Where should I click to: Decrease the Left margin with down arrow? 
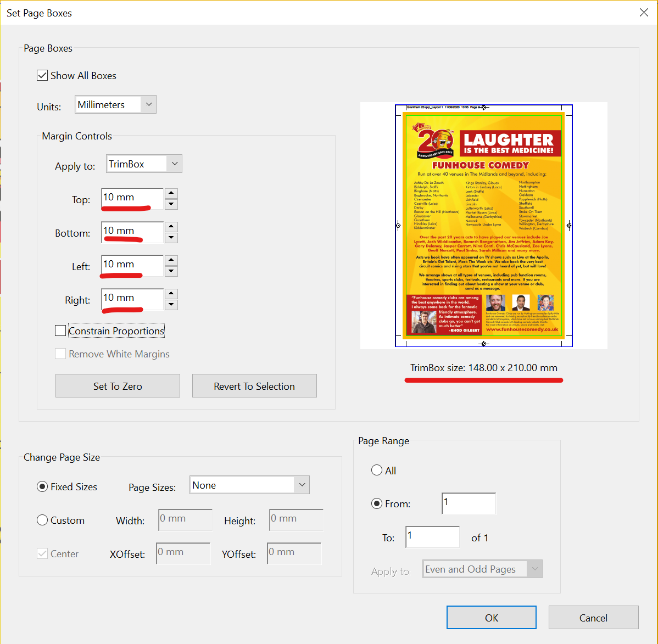pyautogui.click(x=171, y=271)
